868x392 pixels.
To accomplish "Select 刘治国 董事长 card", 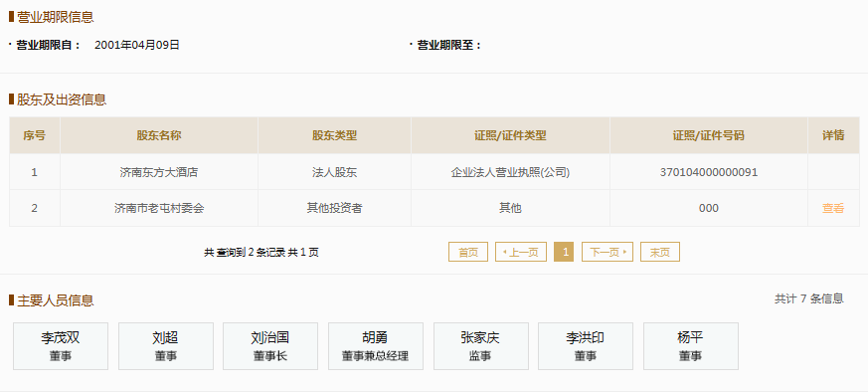I will click(270, 346).
